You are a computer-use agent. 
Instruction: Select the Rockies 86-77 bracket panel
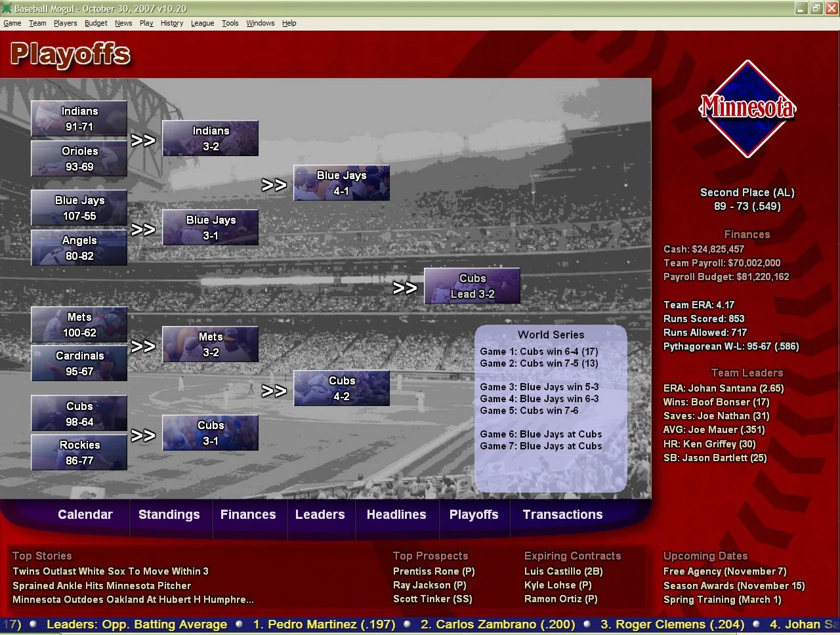79,452
